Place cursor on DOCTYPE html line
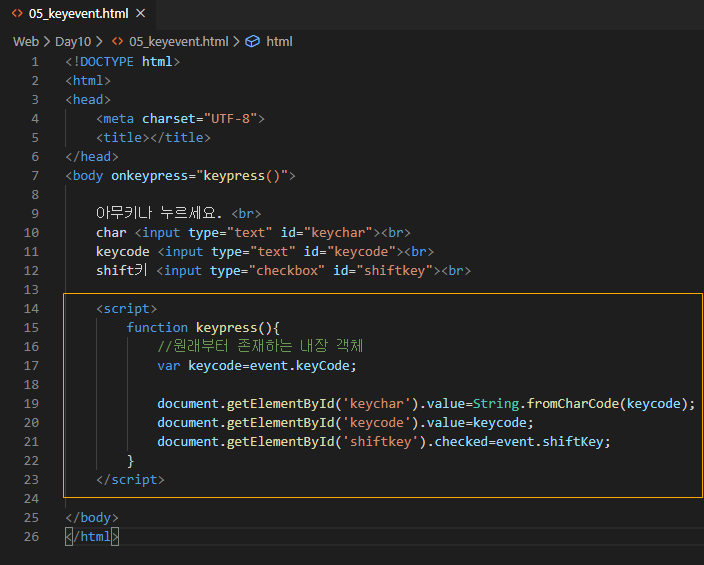The height and width of the screenshot is (565, 704). (123, 62)
